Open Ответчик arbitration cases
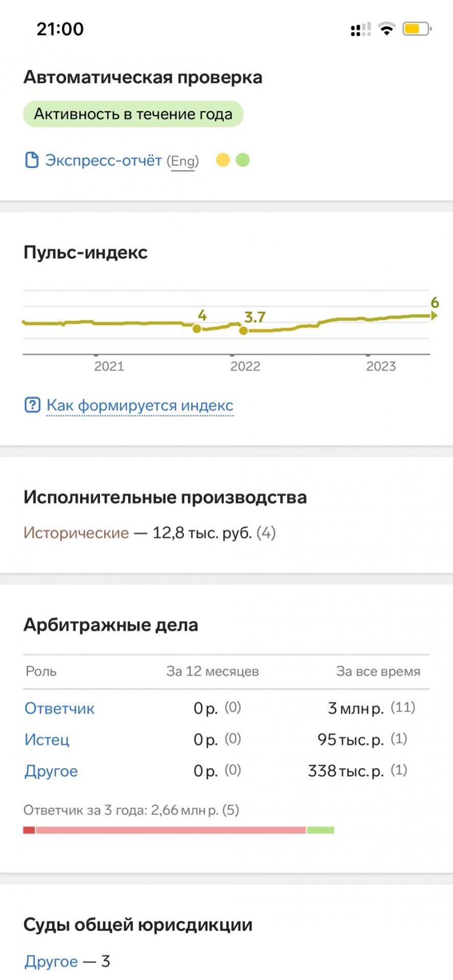The image size is (453, 980). click(60, 708)
